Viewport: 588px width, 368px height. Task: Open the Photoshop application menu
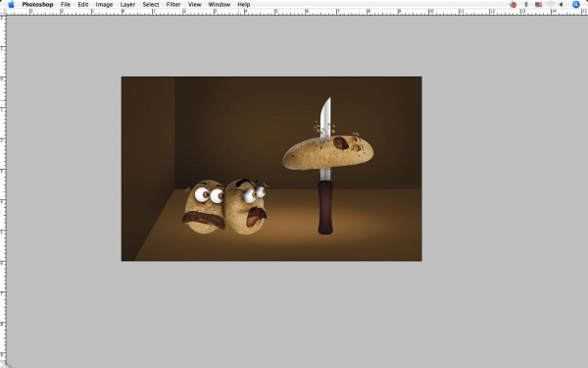click(37, 5)
